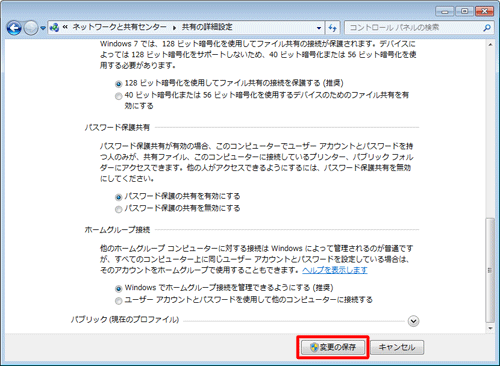Click the 共有の詳細設定 breadcrumb

coord(207,27)
